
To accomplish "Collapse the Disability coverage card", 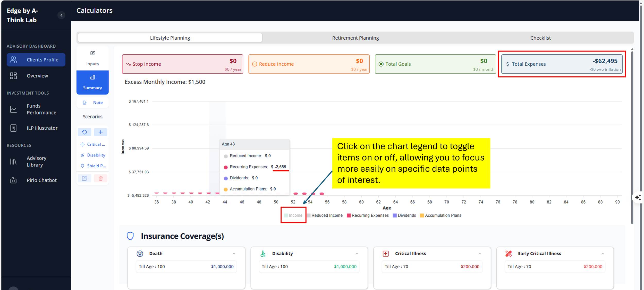I will point(357,254).
